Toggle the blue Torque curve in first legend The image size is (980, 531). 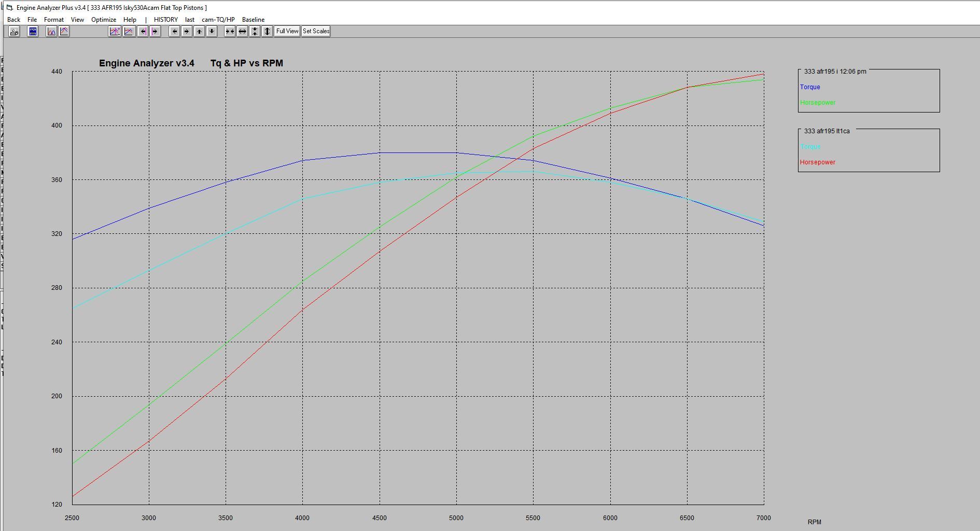809,87
